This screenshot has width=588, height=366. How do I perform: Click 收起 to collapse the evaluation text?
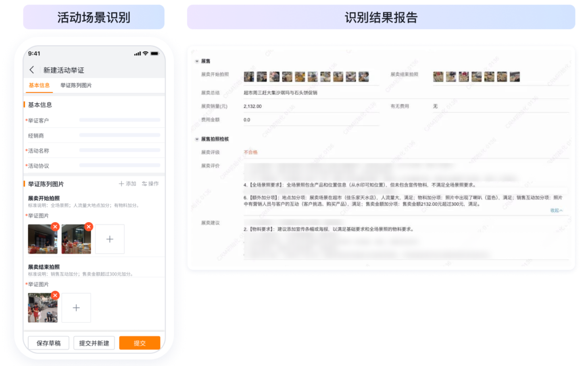(556, 210)
